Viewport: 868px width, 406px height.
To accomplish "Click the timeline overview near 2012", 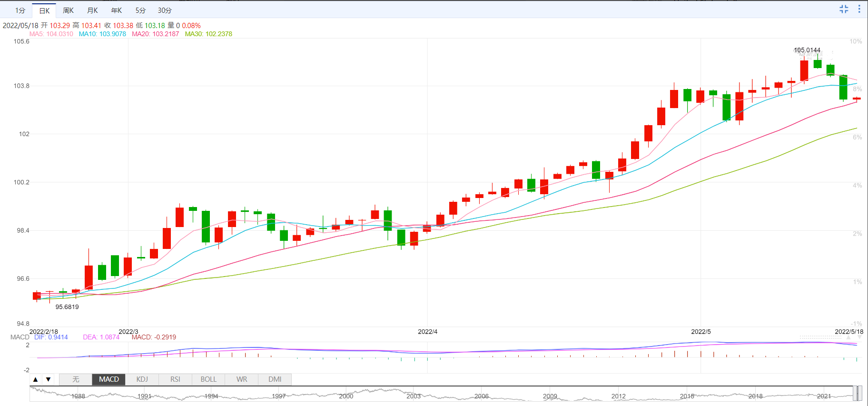I will [619, 396].
